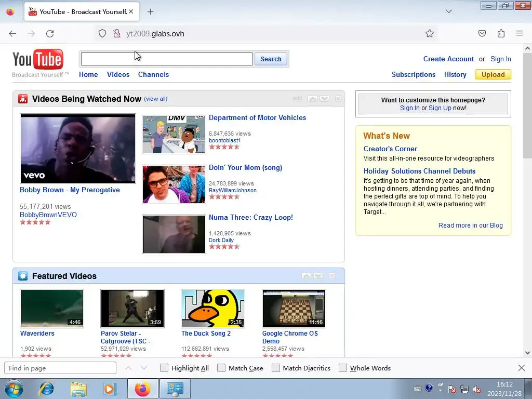Click the Featured Videos star icon
532x399 pixels.
click(23, 276)
